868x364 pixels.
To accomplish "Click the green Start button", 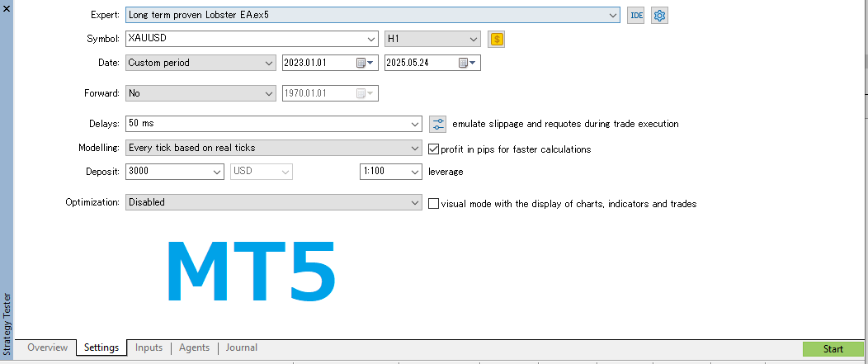I will [833, 349].
